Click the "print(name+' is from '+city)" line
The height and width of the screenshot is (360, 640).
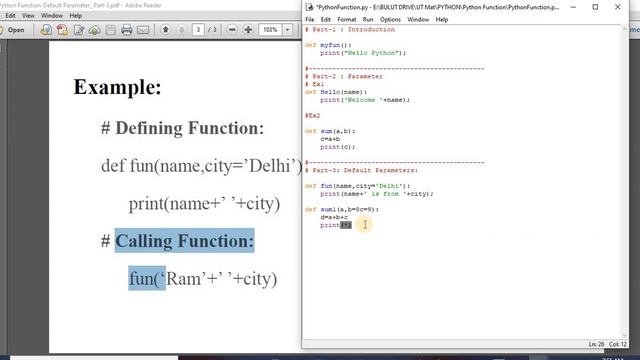coord(377,193)
